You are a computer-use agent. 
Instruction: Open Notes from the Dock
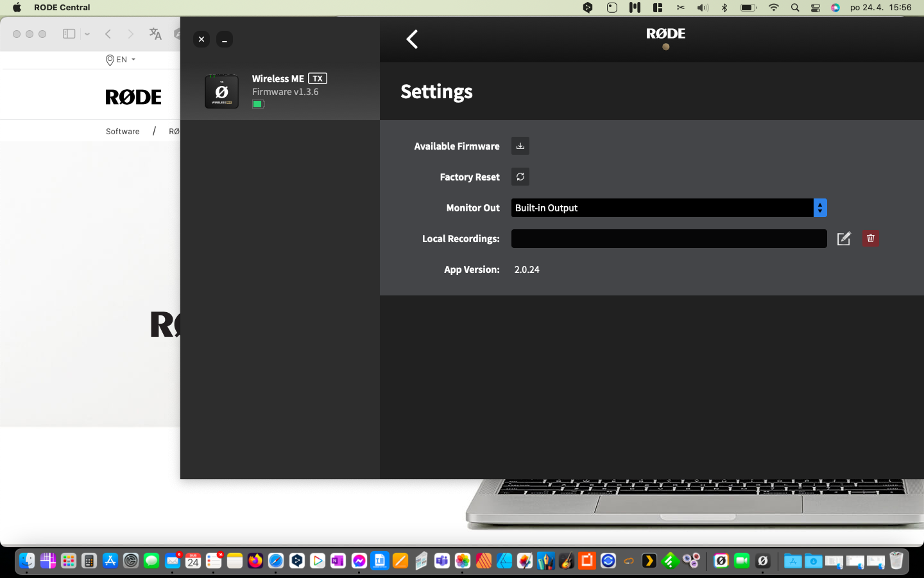tap(235, 561)
